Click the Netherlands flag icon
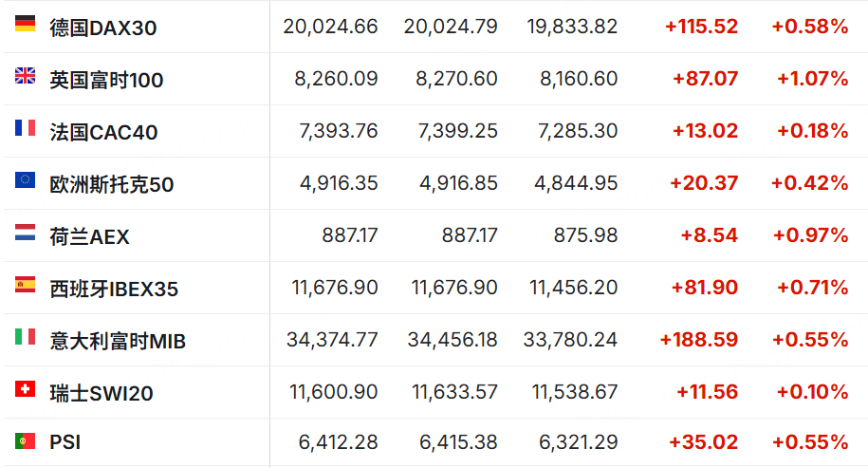Viewport: 868px width, 468px height. (x=25, y=233)
